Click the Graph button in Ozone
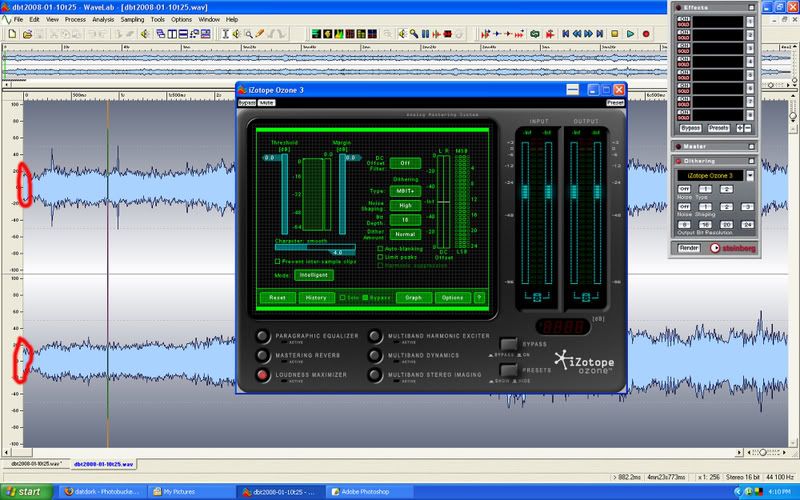 point(413,297)
